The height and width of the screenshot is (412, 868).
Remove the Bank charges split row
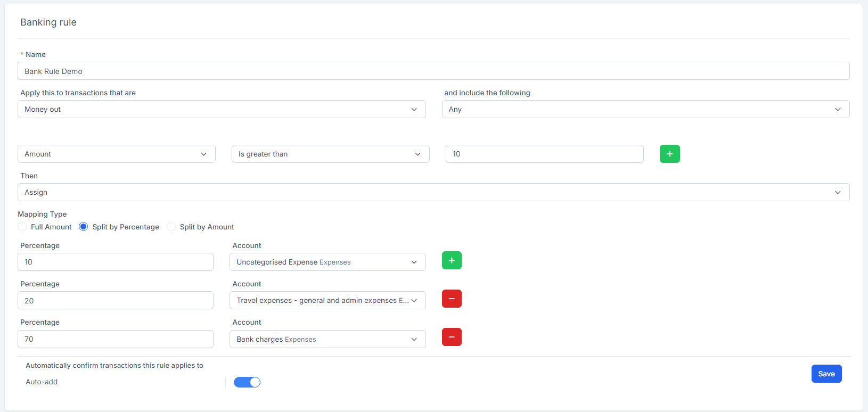pos(452,337)
